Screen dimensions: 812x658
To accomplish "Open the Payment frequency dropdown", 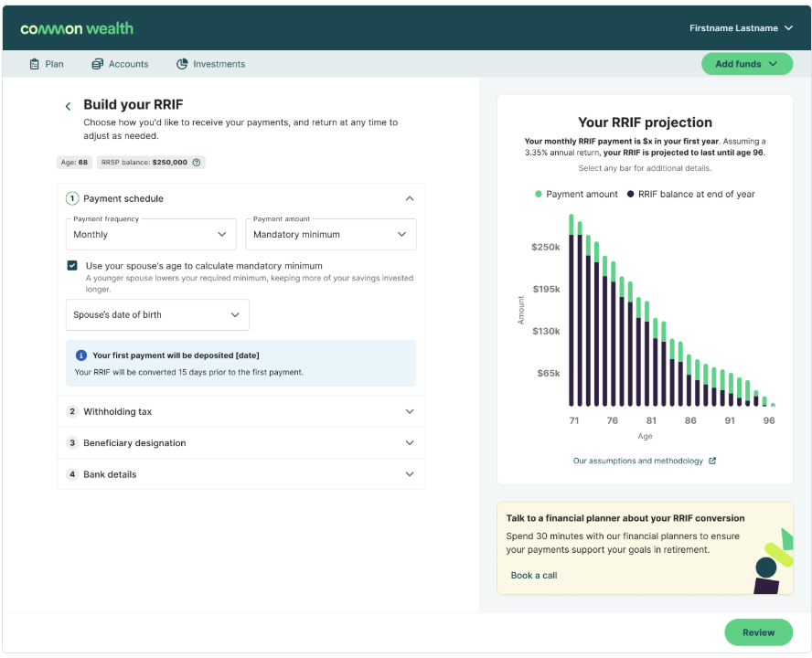I will [151, 235].
